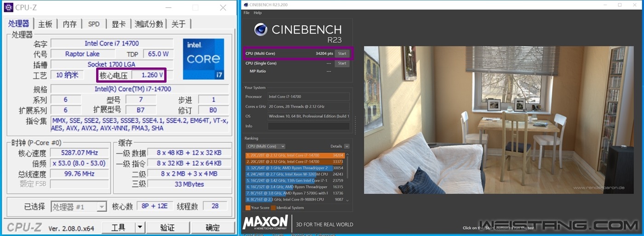644x236 pixels.
Task: Click the MAXON logo in Cinebench
Action: click(265, 222)
